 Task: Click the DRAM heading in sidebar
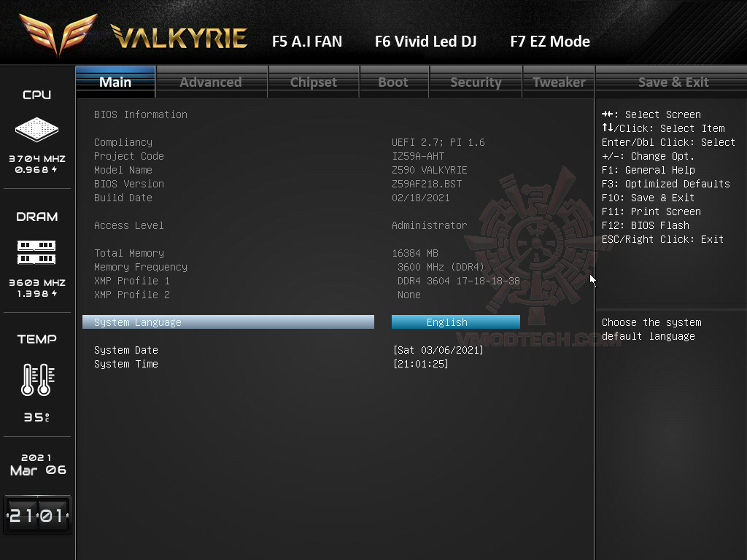(36, 217)
